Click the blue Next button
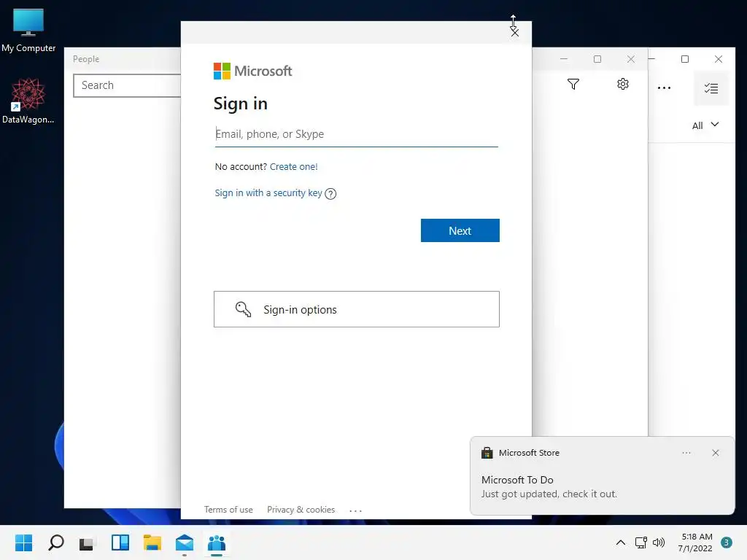 460,230
